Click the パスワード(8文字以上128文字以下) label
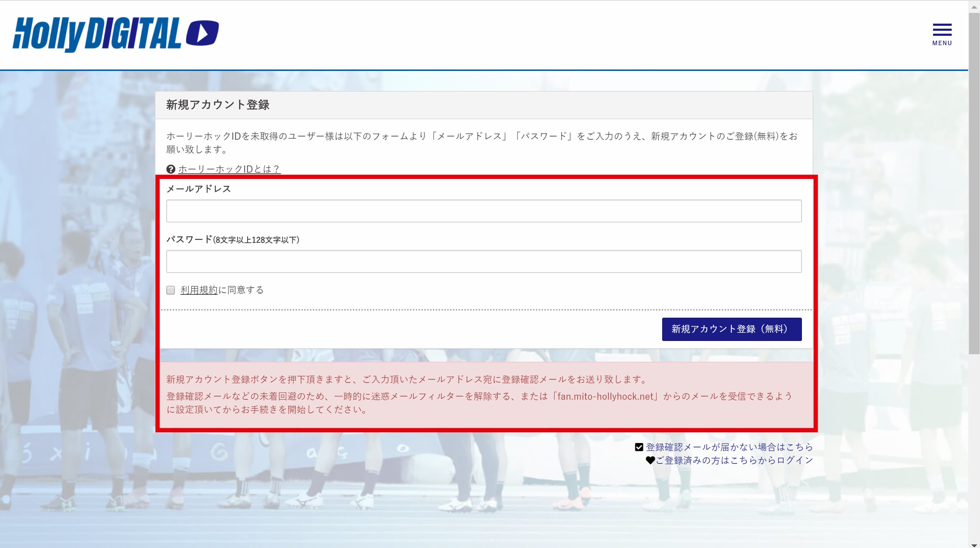The image size is (980, 548). click(233, 240)
